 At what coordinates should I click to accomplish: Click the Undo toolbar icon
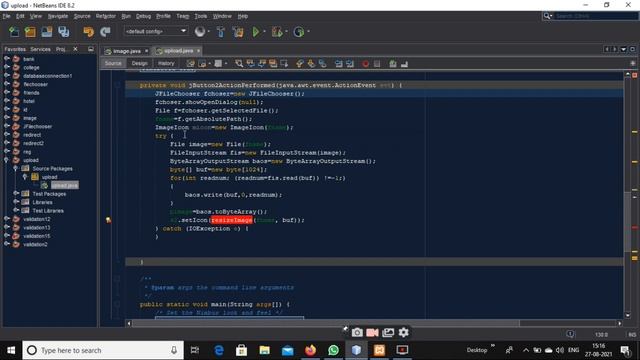88,31
